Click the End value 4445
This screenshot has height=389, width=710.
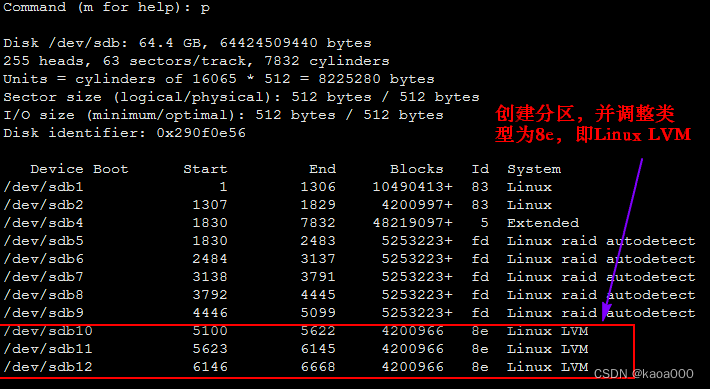[x=318, y=295]
